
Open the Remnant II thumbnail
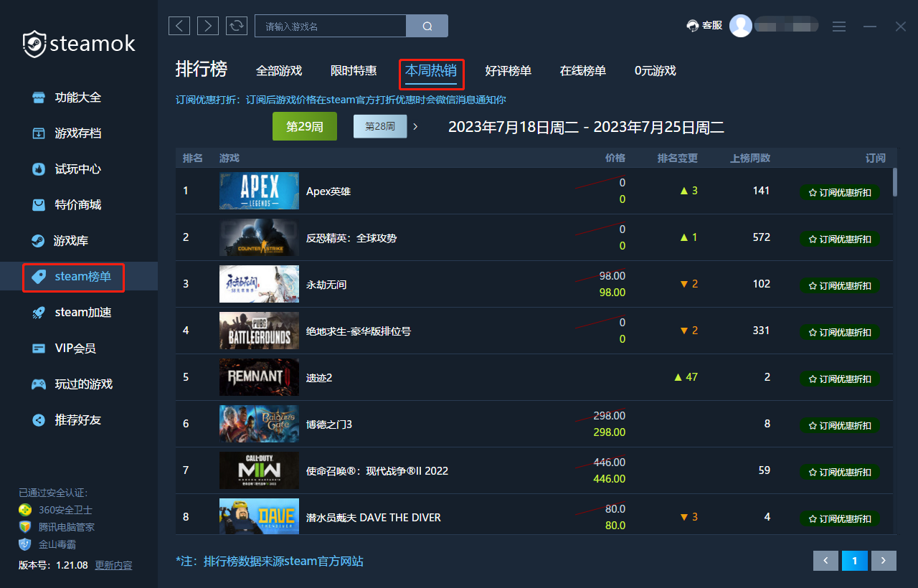(x=259, y=377)
